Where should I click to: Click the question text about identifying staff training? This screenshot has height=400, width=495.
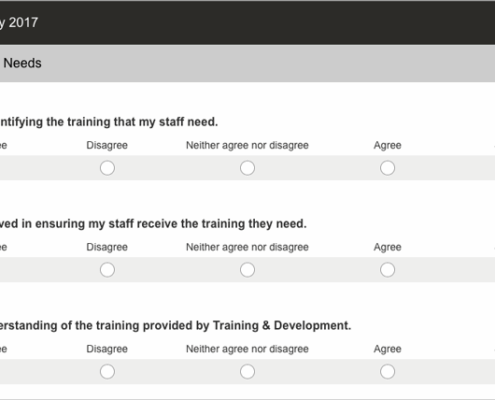coord(109,122)
